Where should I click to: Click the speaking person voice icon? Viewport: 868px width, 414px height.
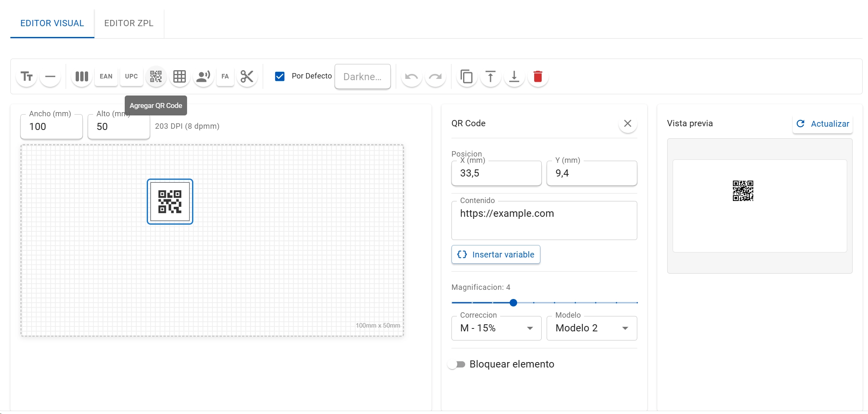coord(203,76)
